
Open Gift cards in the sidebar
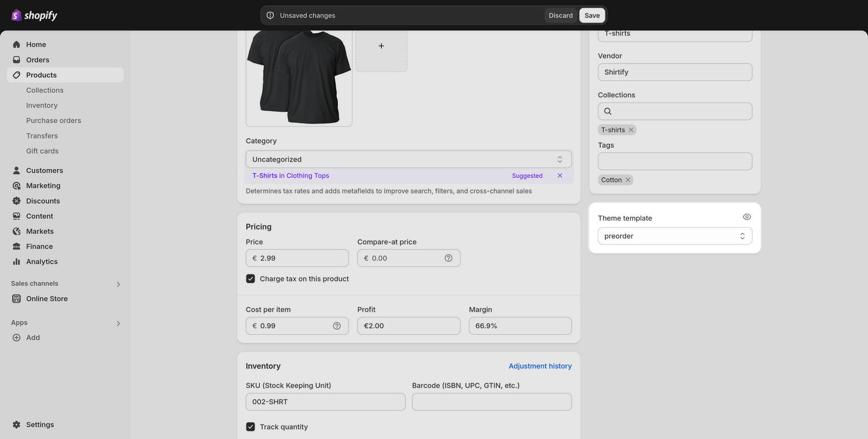(42, 151)
